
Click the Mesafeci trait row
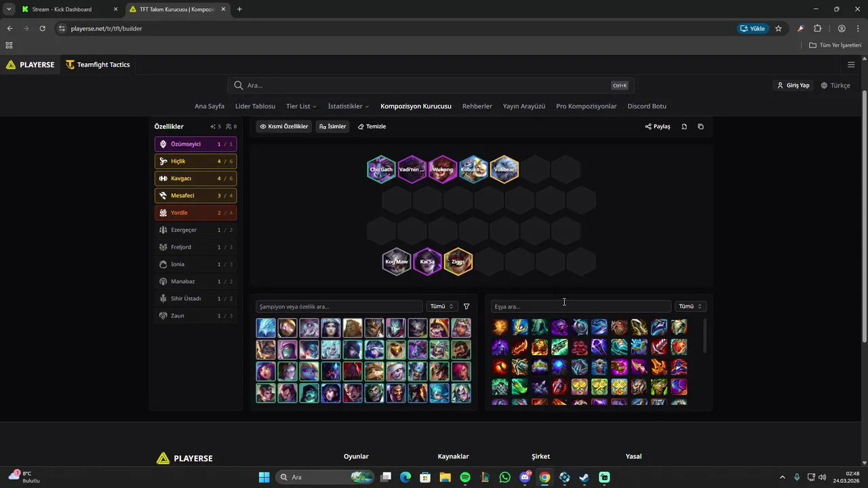196,196
